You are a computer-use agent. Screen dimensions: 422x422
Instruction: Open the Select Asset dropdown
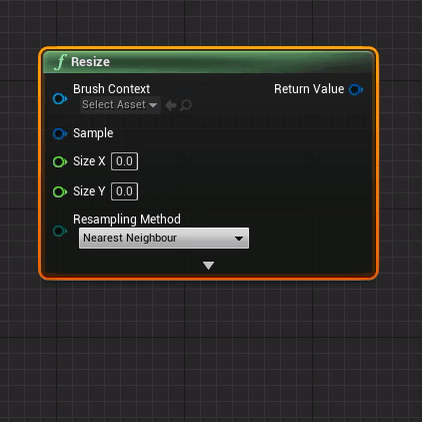pyautogui.click(x=120, y=105)
